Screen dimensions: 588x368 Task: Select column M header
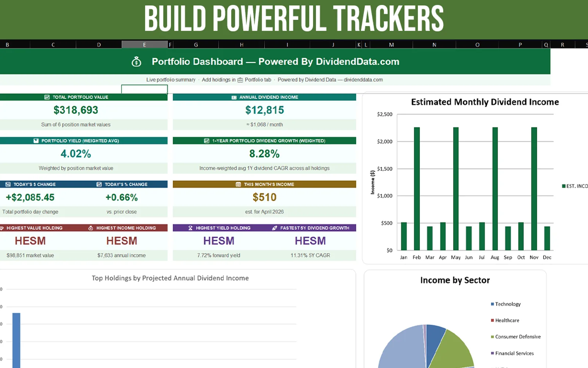[x=391, y=45]
